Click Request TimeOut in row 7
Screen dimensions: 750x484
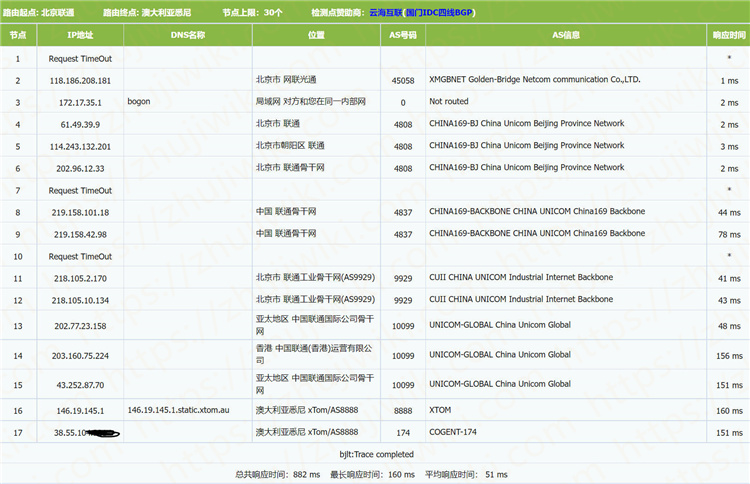click(80, 191)
